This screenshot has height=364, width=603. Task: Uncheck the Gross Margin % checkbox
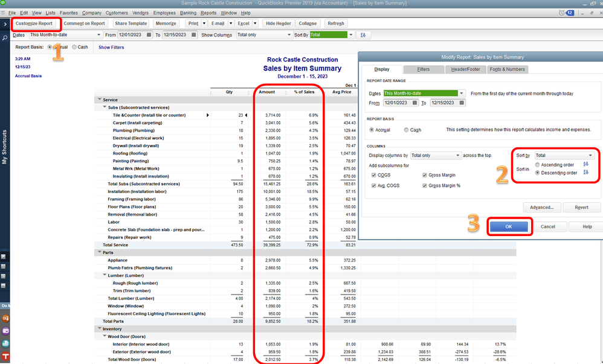(425, 185)
